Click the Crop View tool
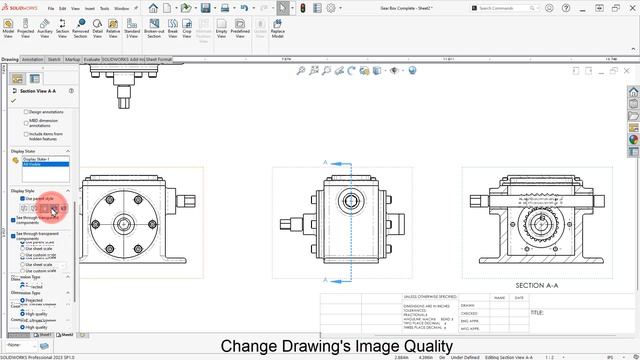Image resolution: width=640 pixels, height=360 pixels. (187, 29)
